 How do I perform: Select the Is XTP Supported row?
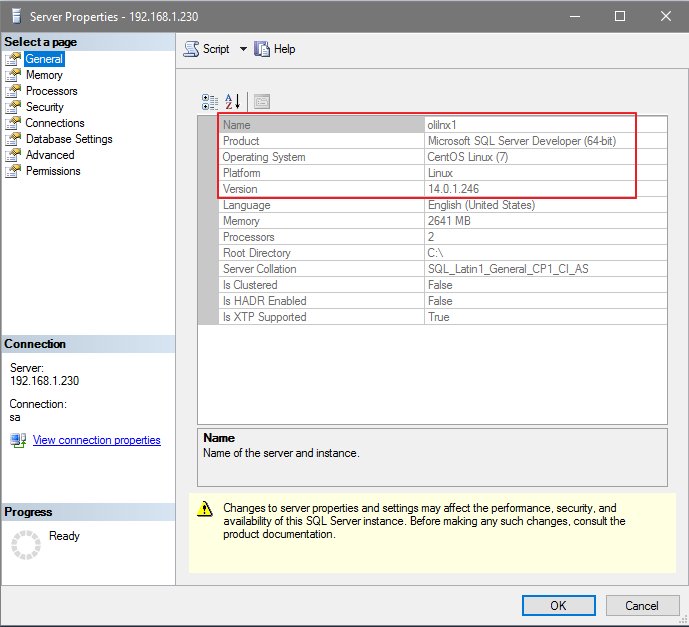[442, 317]
